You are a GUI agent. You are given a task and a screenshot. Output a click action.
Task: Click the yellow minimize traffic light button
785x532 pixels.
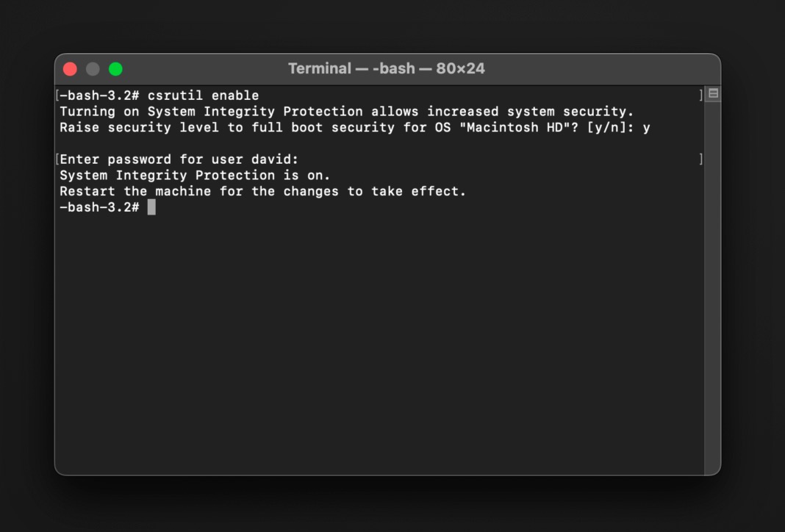click(93, 68)
